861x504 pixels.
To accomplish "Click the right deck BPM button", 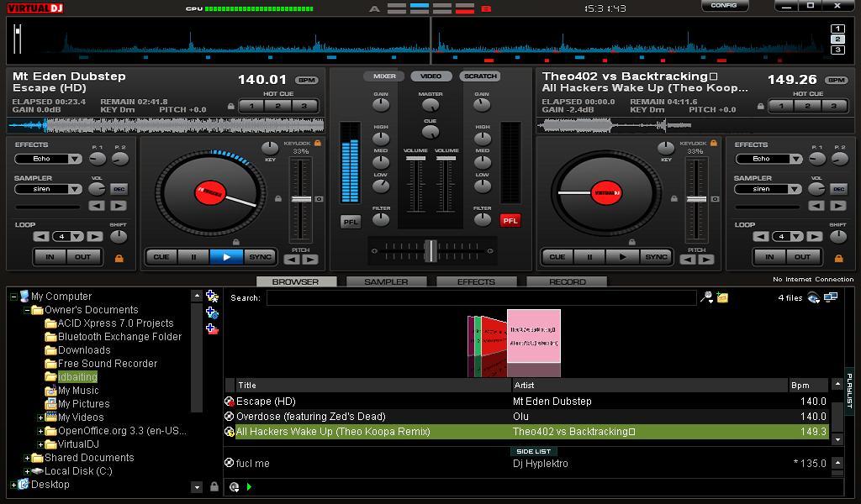I will click(837, 80).
